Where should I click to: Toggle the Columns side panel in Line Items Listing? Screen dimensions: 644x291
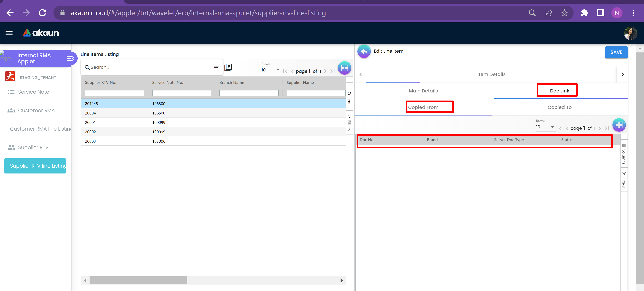click(349, 96)
